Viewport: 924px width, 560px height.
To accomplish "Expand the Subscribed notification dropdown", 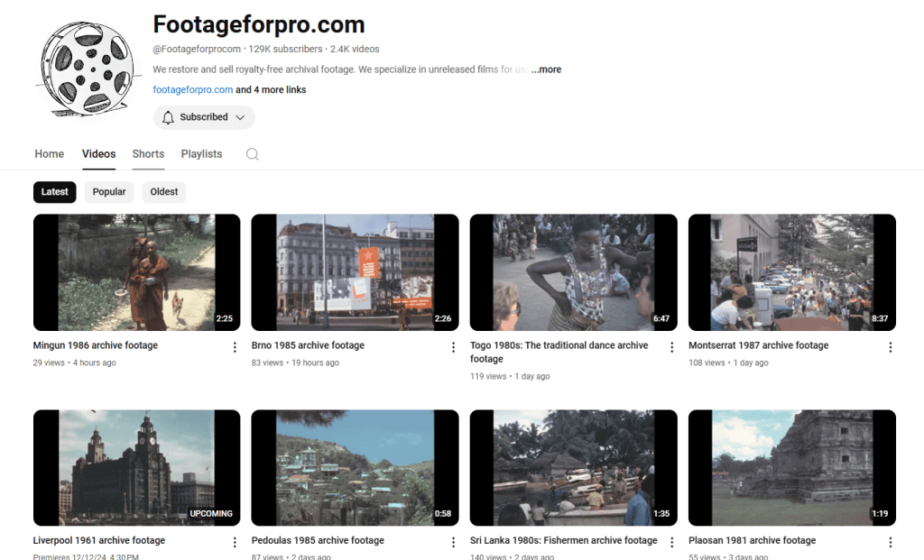I will pyautogui.click(x=204, y=117).
